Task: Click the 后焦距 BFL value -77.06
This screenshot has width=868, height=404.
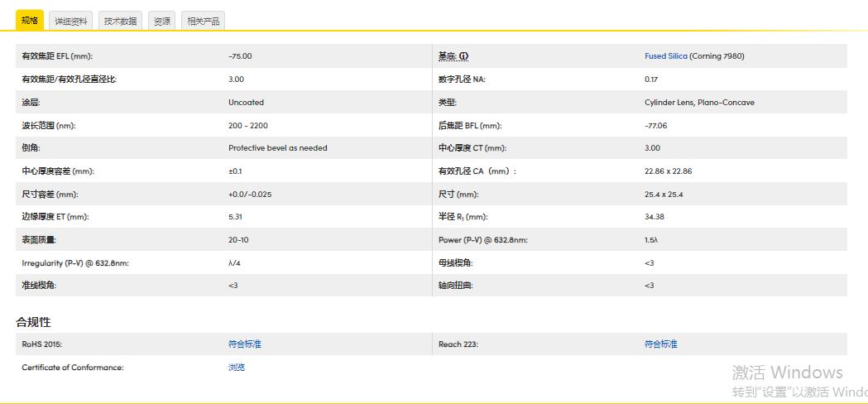Action: [x=655, y=126]
